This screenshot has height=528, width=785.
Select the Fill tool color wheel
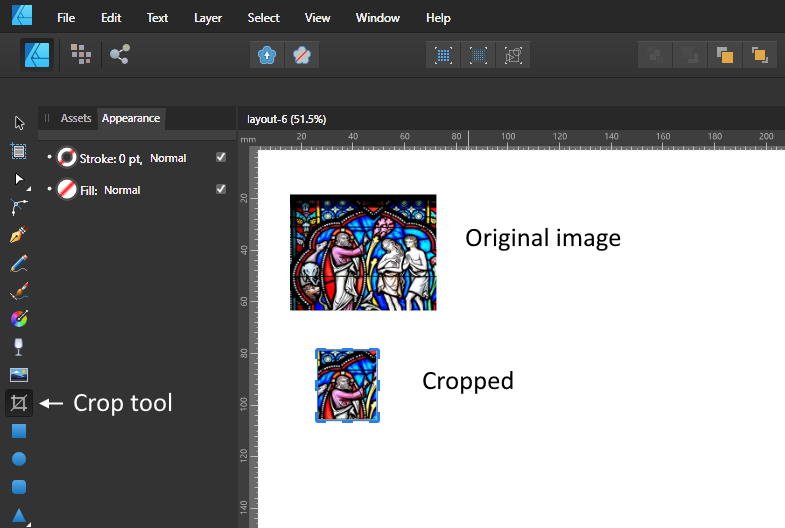pos(19,318)
